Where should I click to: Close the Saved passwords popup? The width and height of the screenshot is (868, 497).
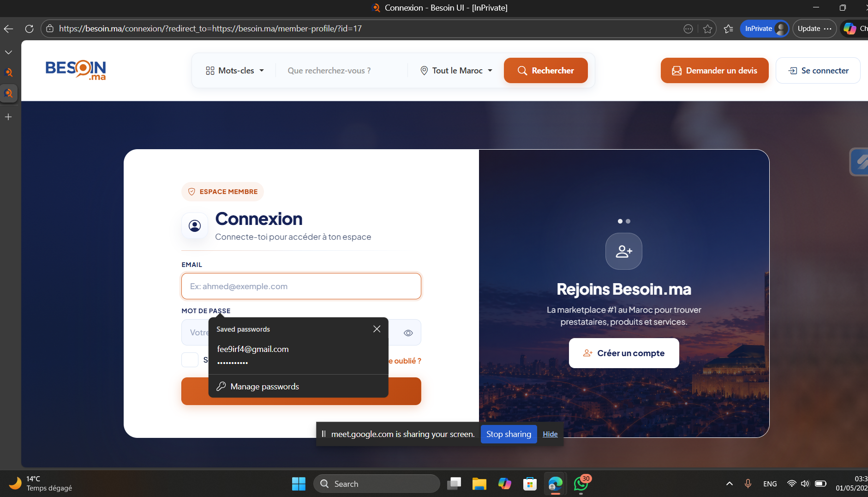point(377,329)
